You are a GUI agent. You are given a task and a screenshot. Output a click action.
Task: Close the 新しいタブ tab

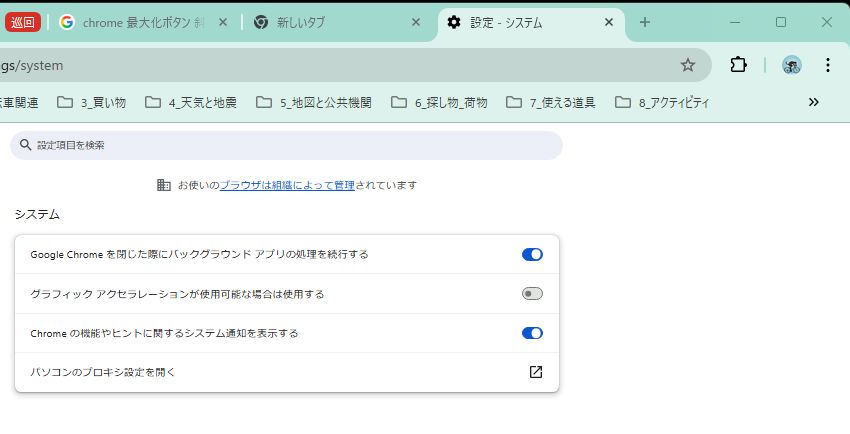coord(416,22)
